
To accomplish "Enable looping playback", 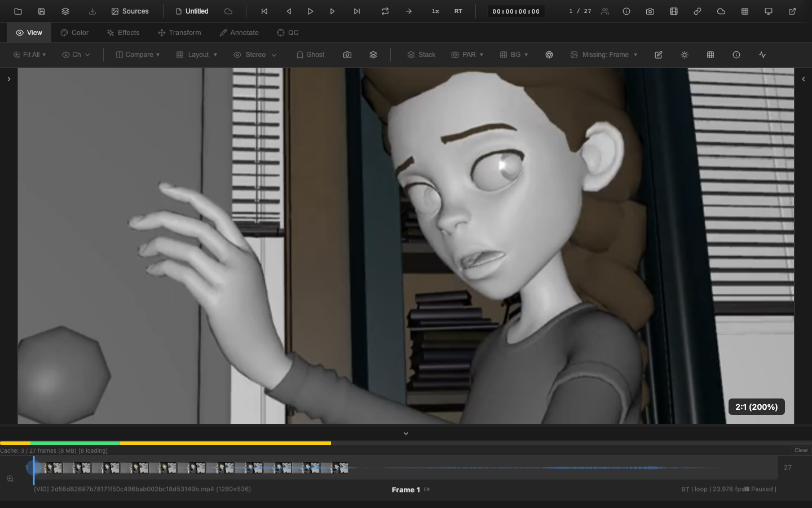I will 385,11.
